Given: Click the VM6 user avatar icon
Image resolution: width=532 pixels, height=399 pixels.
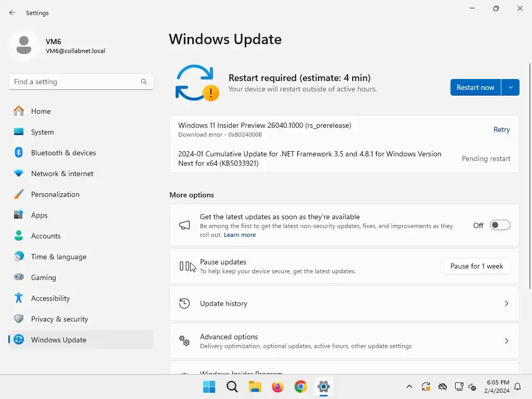Looking at the screenshot, I should (x=24, y=45).
